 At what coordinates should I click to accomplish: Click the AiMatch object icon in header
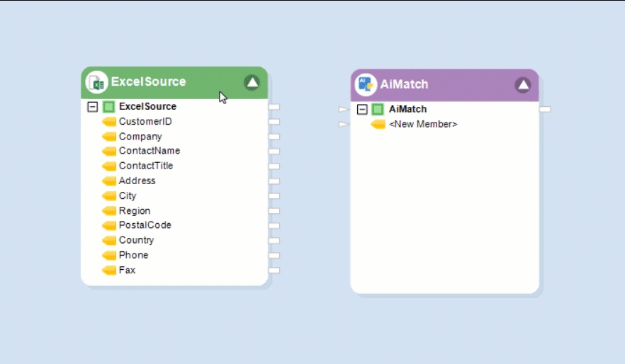(x=366, y=84)
